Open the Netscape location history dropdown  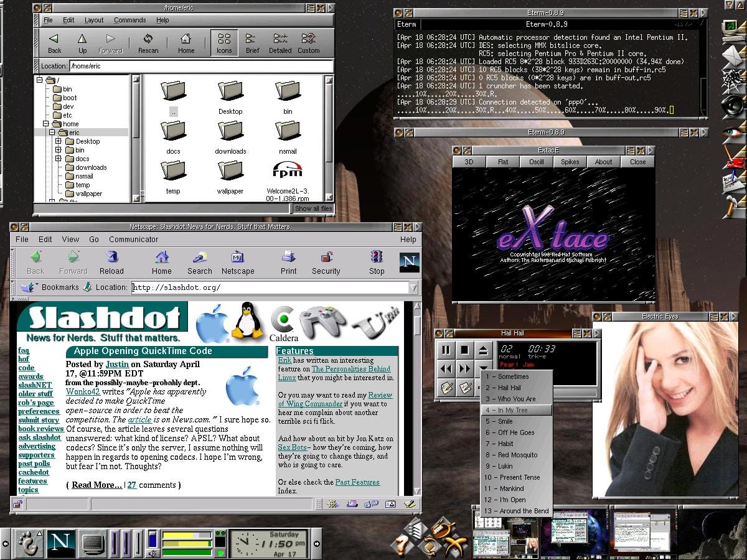tap(413, 287)
